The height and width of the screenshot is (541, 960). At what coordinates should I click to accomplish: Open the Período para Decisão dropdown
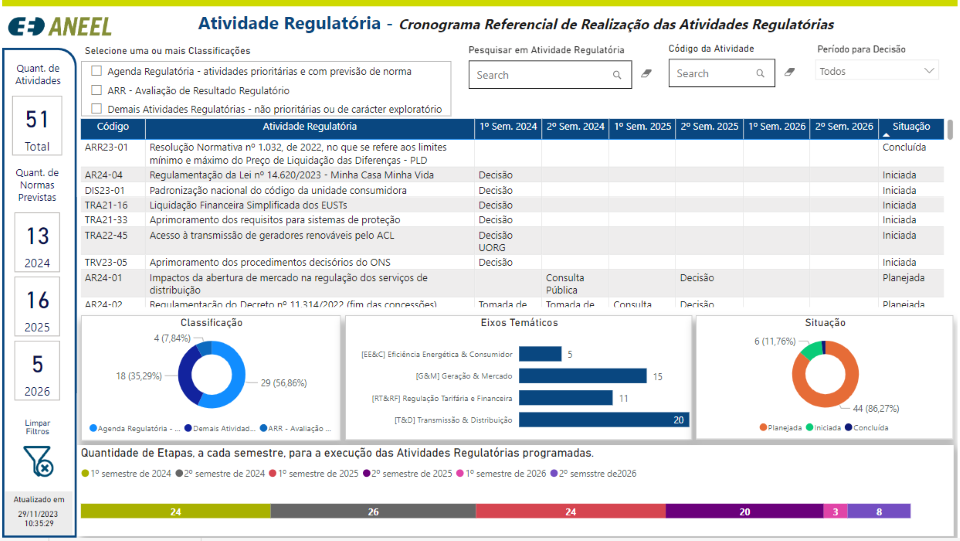point(877,71)
